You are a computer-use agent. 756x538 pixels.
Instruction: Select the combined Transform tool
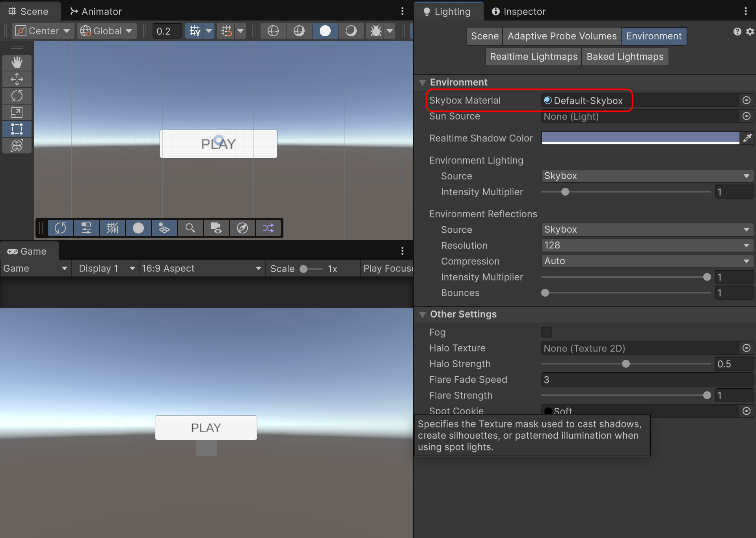coord(17,146)
